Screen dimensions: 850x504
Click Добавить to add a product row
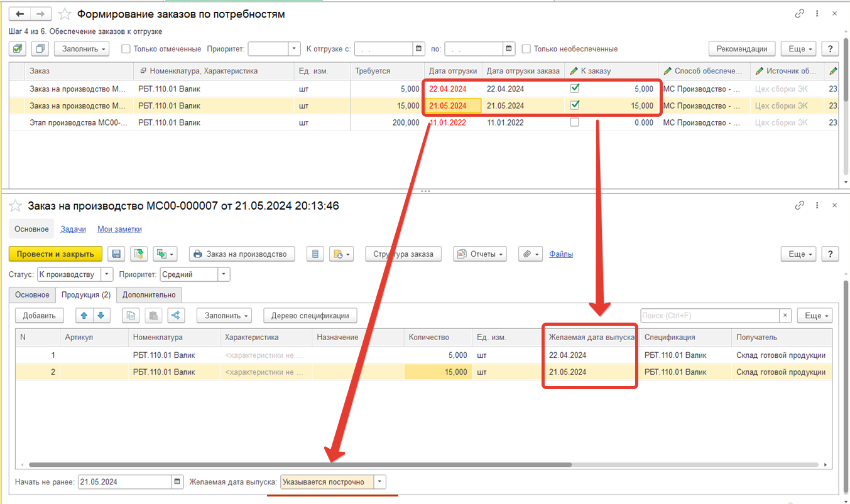pos(40,315)
